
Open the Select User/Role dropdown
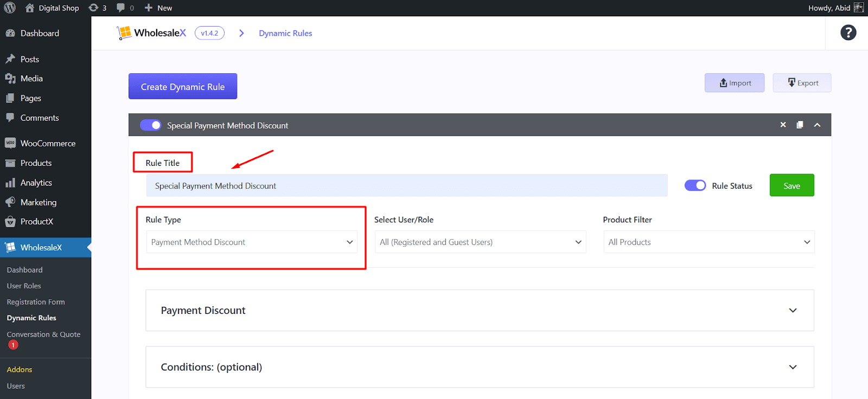point(480,242)
